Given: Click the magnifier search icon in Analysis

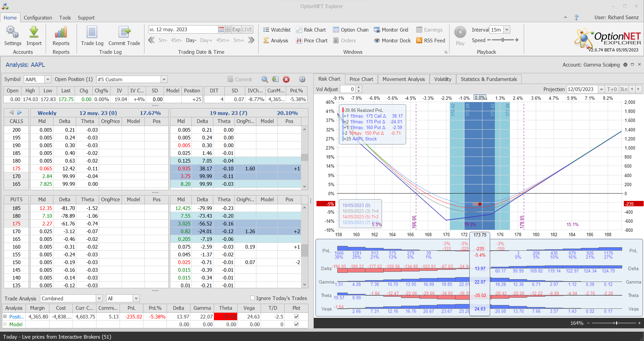Looking at the screenshot, I should click(x=265, y=79).
